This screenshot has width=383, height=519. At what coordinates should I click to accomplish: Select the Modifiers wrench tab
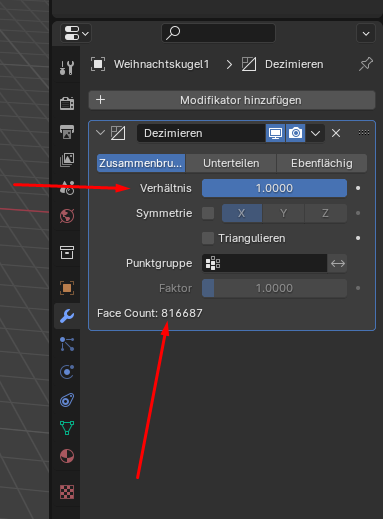[67, 316]
